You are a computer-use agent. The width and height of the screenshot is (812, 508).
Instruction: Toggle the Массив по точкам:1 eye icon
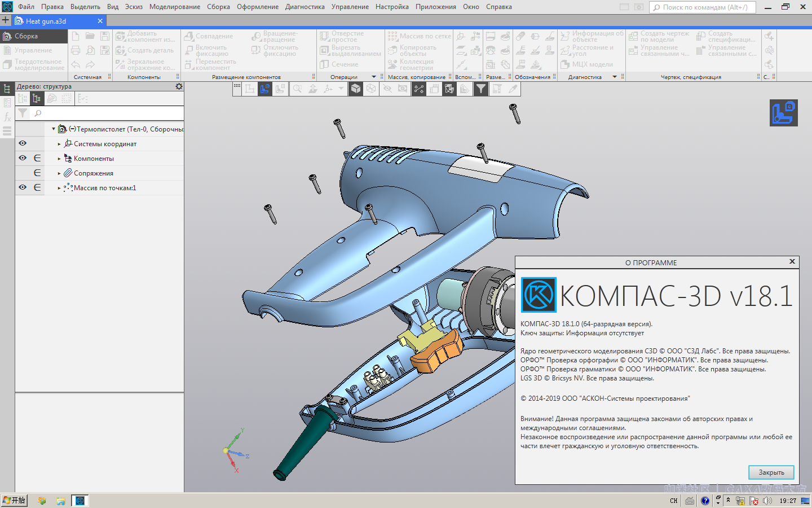coord(23,187)
